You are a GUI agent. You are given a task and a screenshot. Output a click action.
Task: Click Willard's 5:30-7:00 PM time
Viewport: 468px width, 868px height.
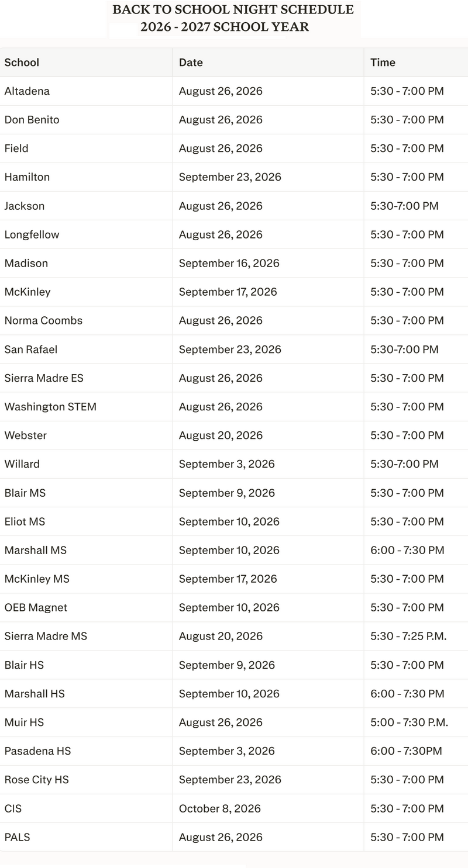(404, 464)
